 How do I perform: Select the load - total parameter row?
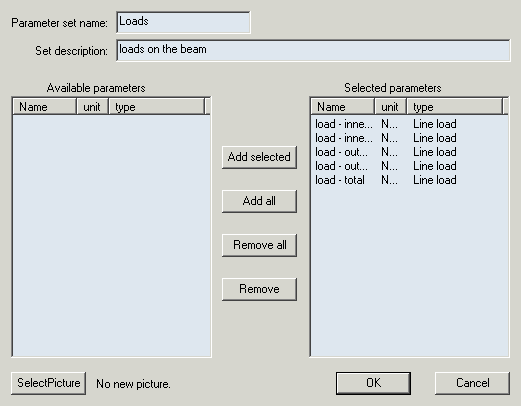[x=409, y=180]
